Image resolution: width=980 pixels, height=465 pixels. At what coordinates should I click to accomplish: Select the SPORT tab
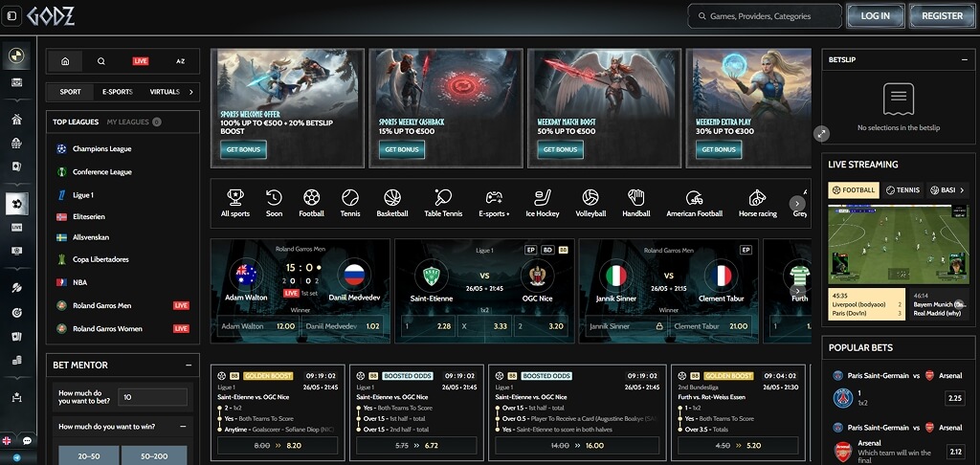point(70,92)
